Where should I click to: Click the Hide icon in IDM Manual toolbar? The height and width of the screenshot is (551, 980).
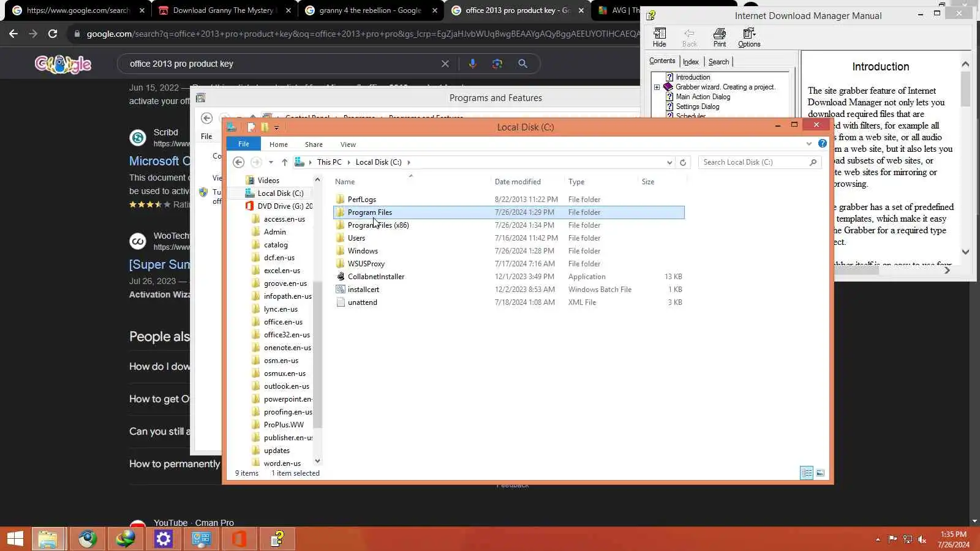(x=660, y=37)
